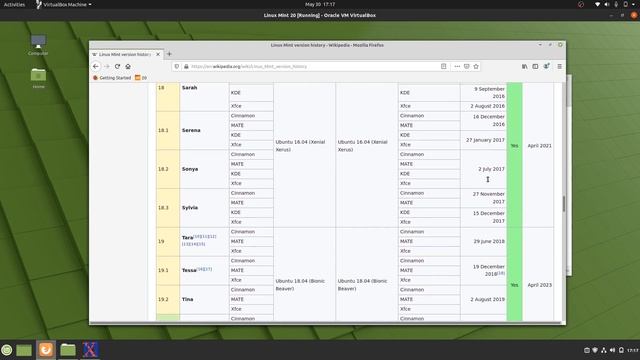Open the 20 bookmarks folder

coord(141,78)
